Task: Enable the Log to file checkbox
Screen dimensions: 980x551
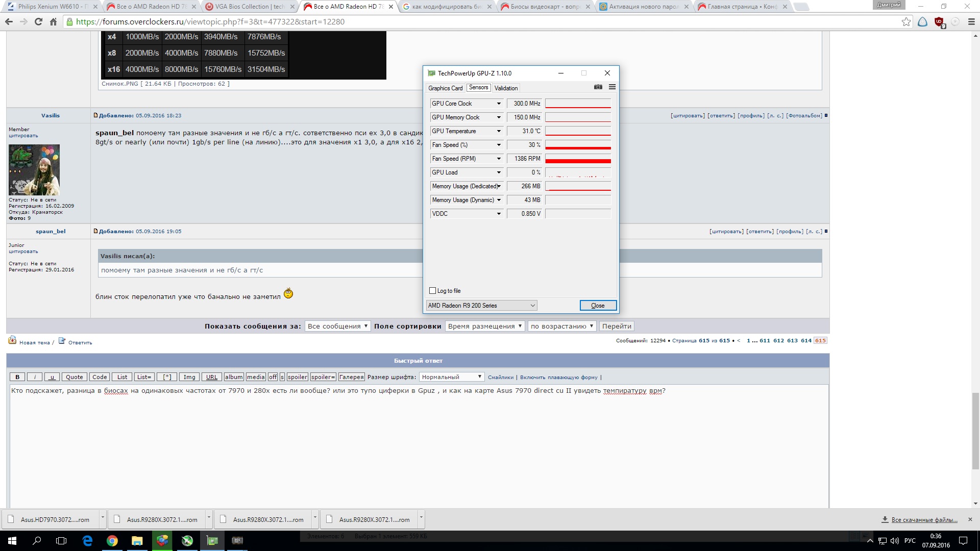Action: pyautogui.click(x=433, y=291)
